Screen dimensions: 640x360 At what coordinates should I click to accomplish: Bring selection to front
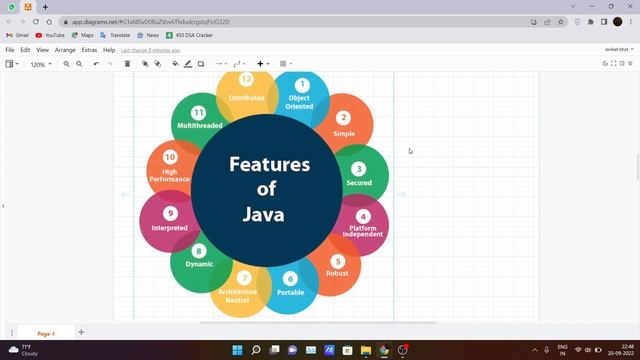(145, 64)
